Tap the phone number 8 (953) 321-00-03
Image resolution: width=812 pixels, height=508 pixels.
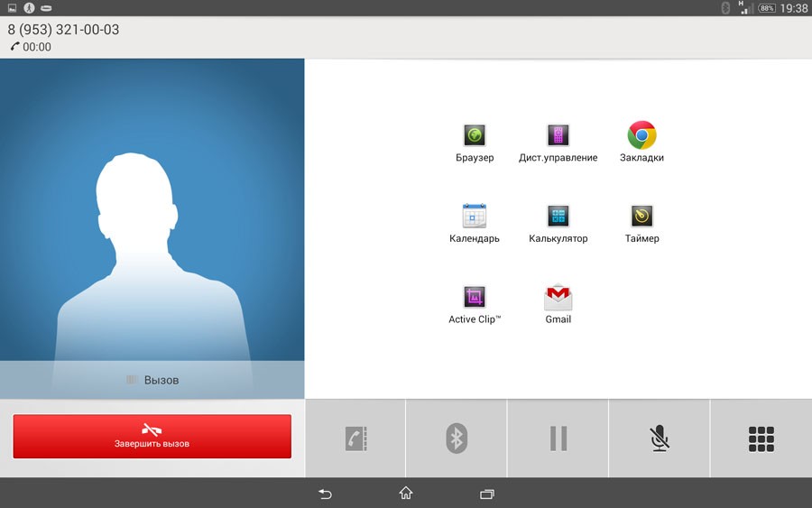point(63,30)
